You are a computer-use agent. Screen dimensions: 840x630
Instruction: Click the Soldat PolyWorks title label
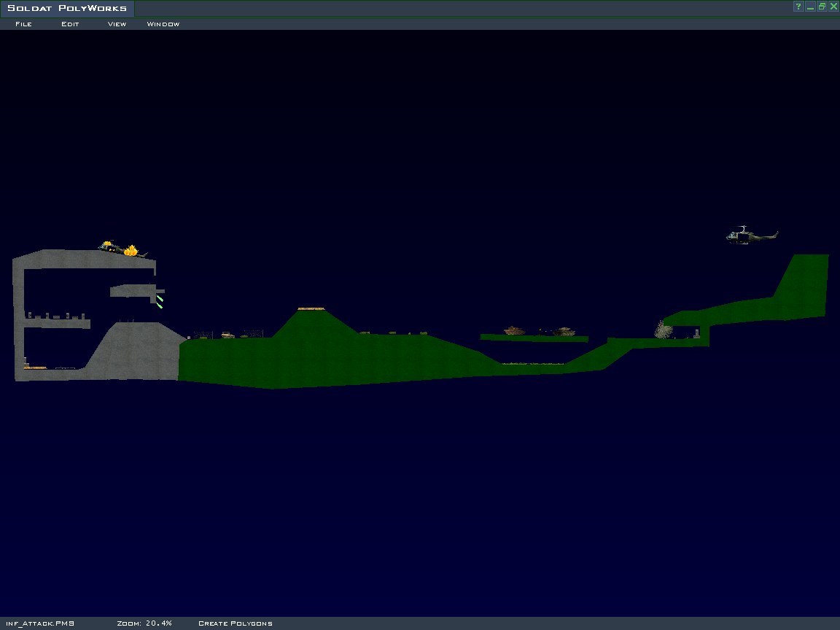pos(67,9)
